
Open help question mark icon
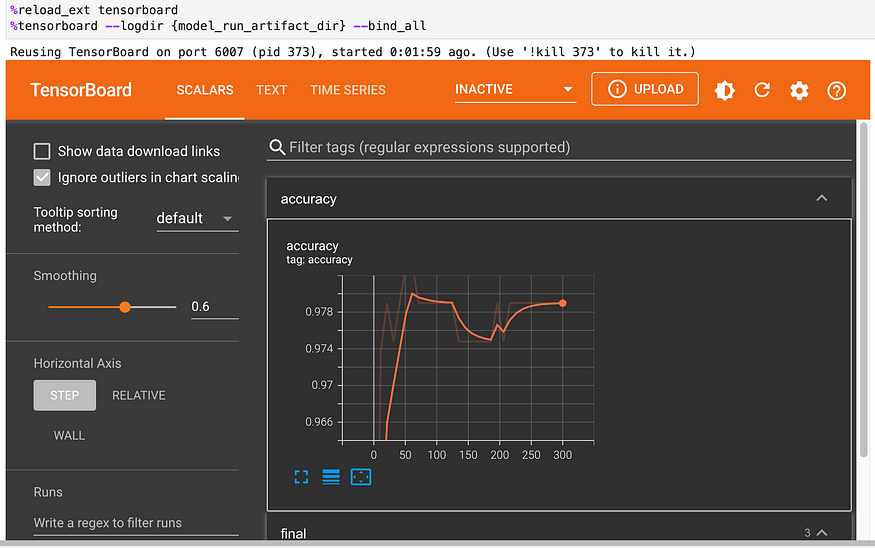click(836, 90)
